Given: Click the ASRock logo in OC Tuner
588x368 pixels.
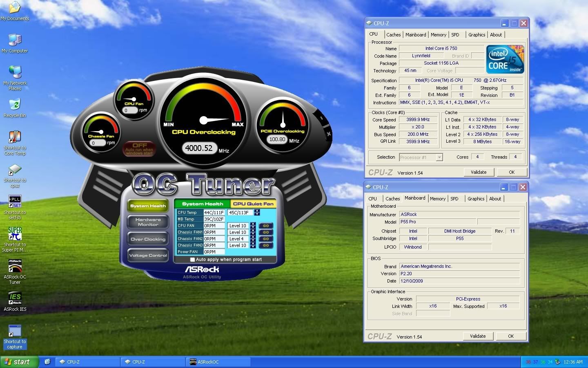Looking at the screenshot, I should [x=202, y=269].
